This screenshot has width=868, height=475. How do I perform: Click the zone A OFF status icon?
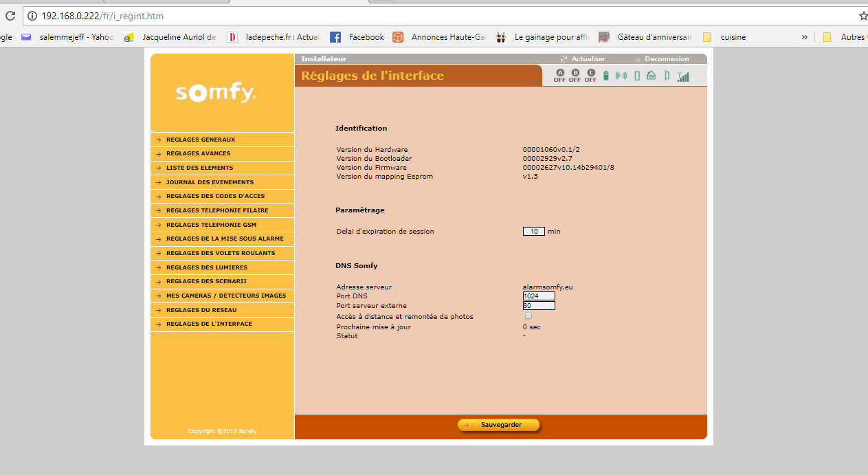[x=559, y=76]
